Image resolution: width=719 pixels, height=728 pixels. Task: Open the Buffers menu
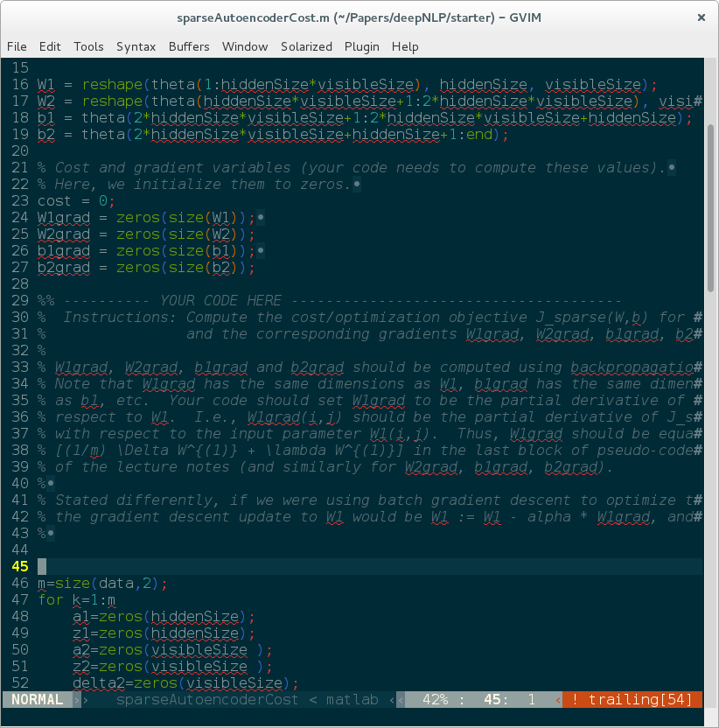pos(189,46)
